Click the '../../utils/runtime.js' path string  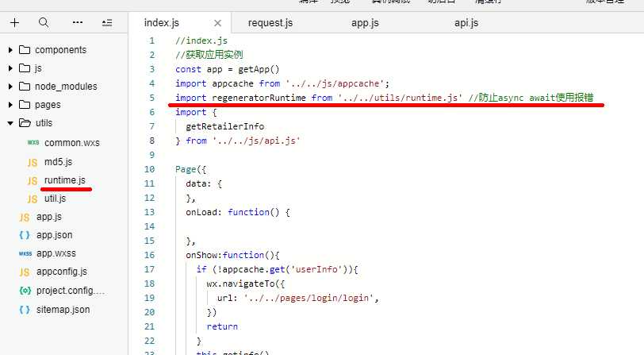coord(400,98)
